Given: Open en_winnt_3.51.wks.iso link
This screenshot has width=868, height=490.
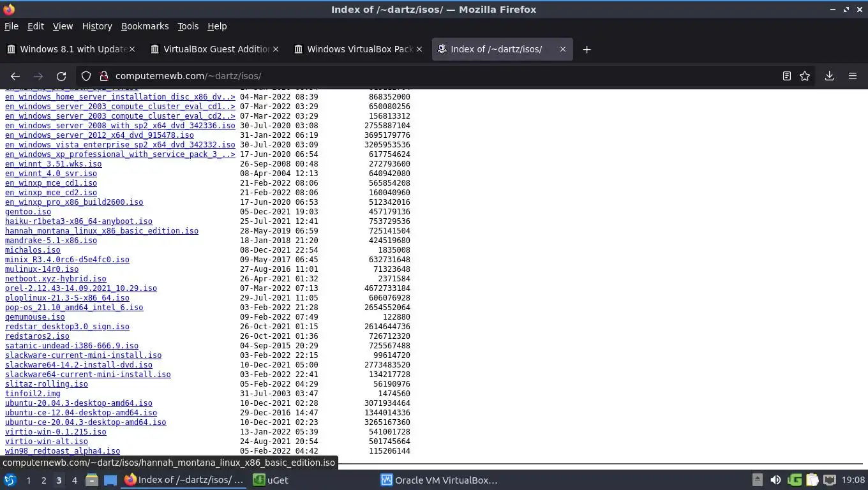Looking at the screenshot, I should (x=54, y=164).
